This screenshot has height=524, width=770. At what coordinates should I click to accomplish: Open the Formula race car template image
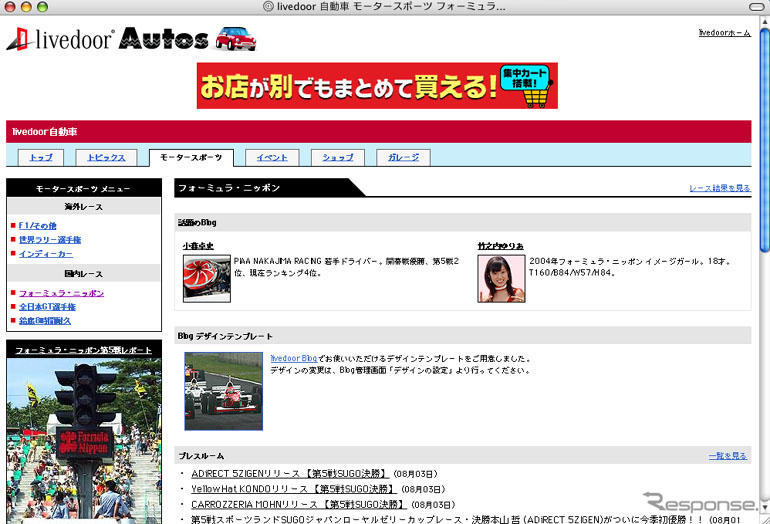(223, 391)
